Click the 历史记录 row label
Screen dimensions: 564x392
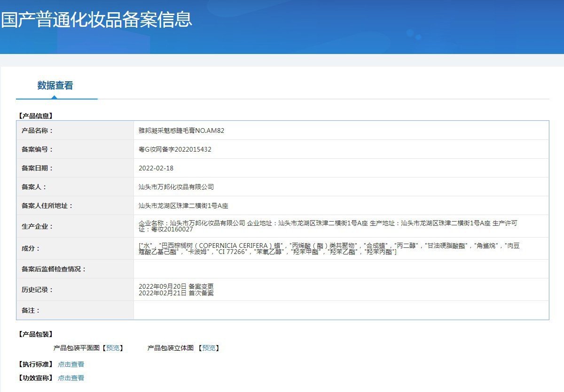pos(38,290)
